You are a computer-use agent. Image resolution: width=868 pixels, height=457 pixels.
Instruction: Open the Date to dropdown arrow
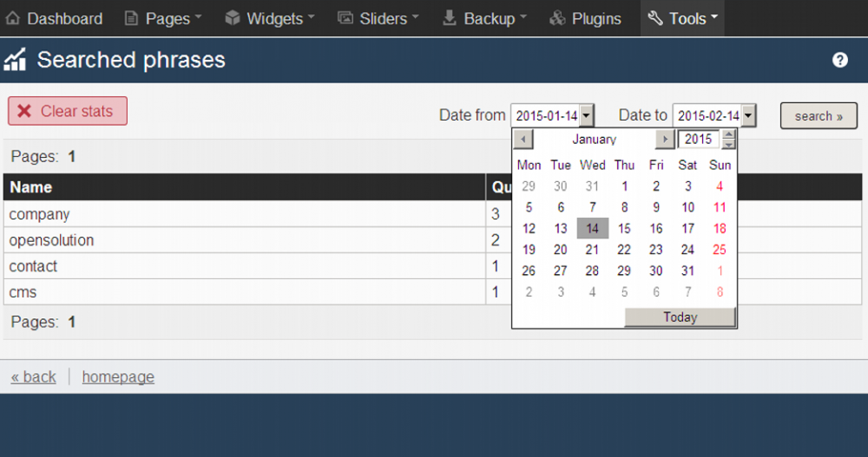748,115
